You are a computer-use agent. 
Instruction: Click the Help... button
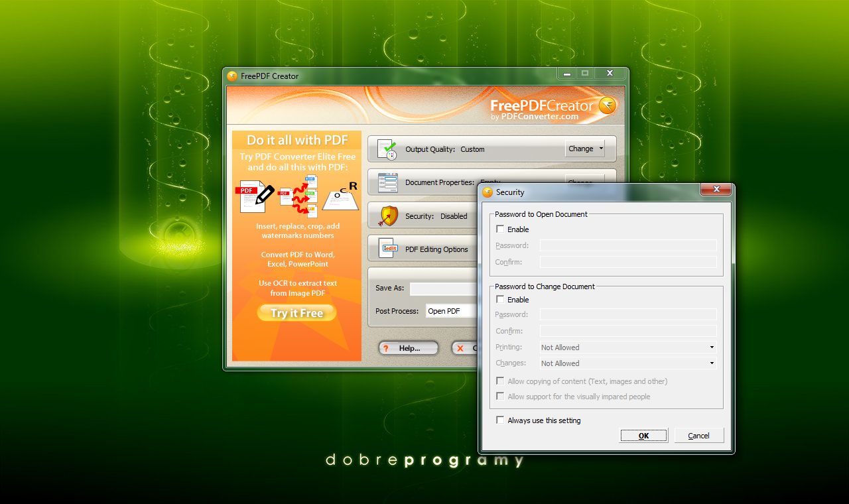[x=409, y=348]
